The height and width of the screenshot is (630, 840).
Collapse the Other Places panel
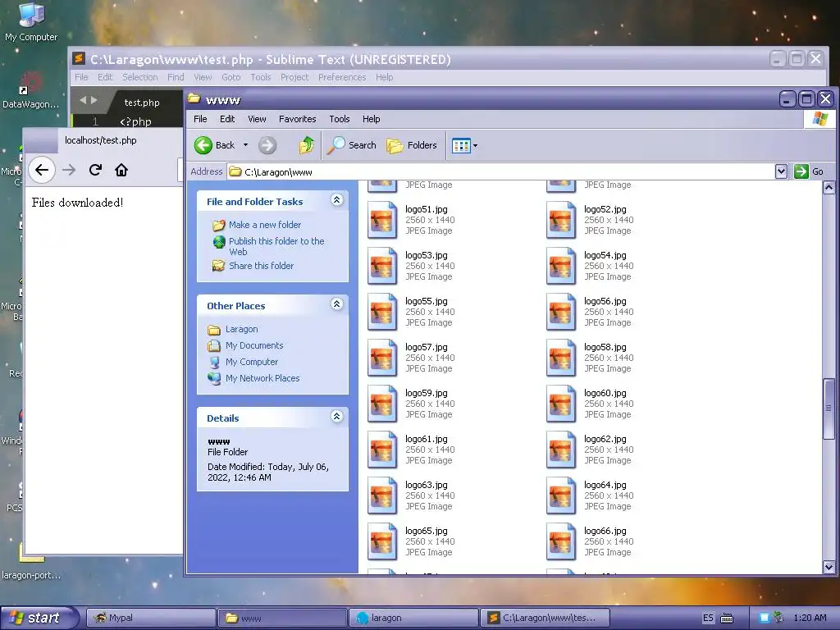[336, 304]
